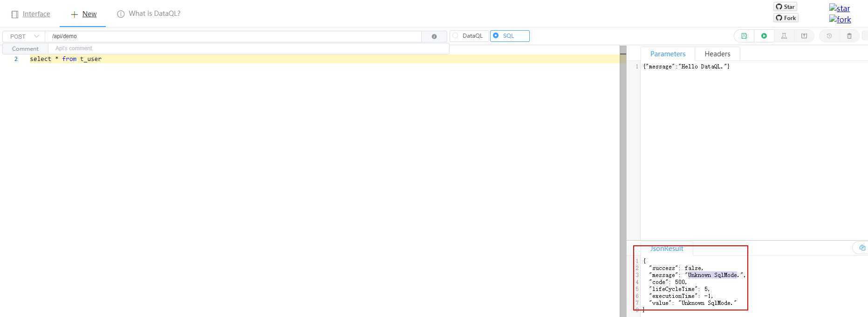Click the "message": Unknown SqlMode result line

pyautogui.click(x=697, y=275)
